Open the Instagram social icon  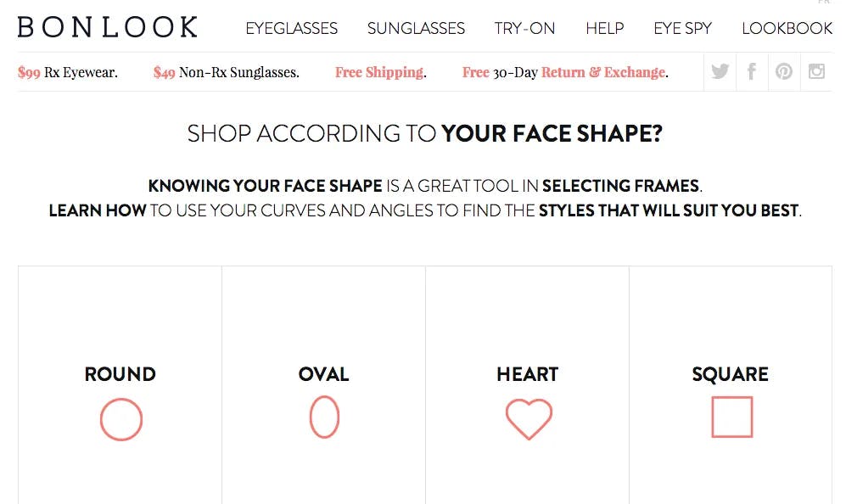(816, 70)
